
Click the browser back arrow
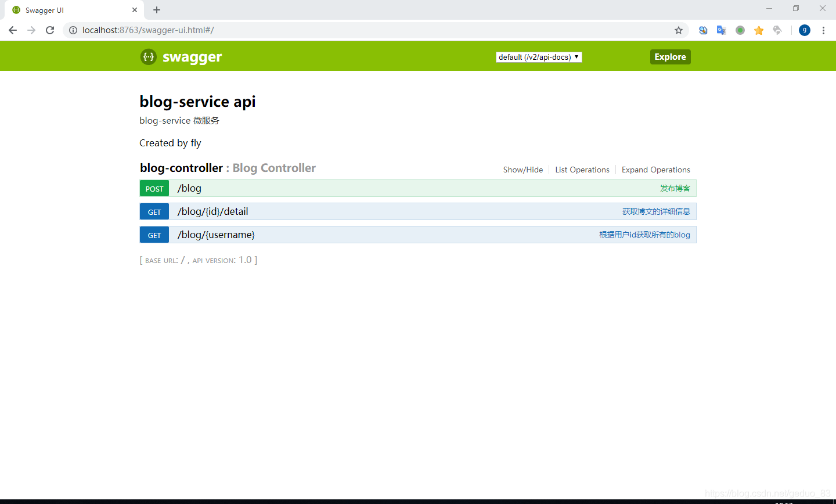coord(13,30)
